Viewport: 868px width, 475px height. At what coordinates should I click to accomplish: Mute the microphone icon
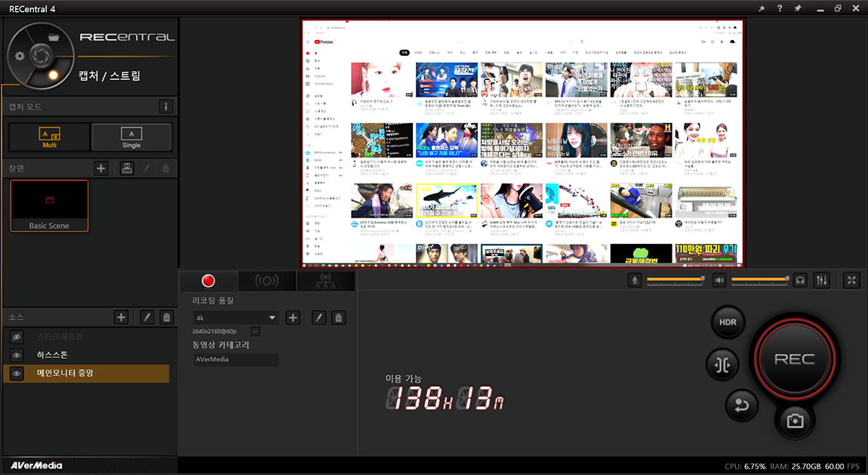pyautogui.click(x=635, y=280)
